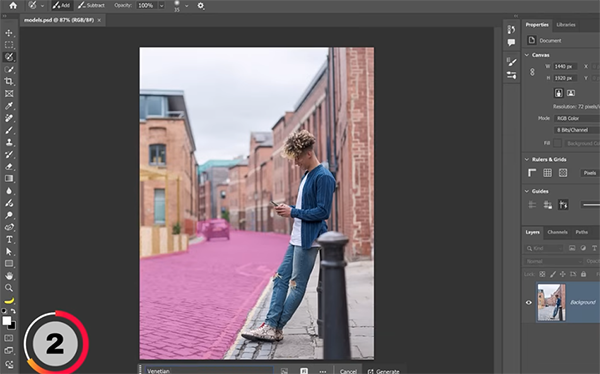Screen dimensions: 600x374
Task: Select the Pen tool
Action: pyautogui.click(x=9, y=227)
